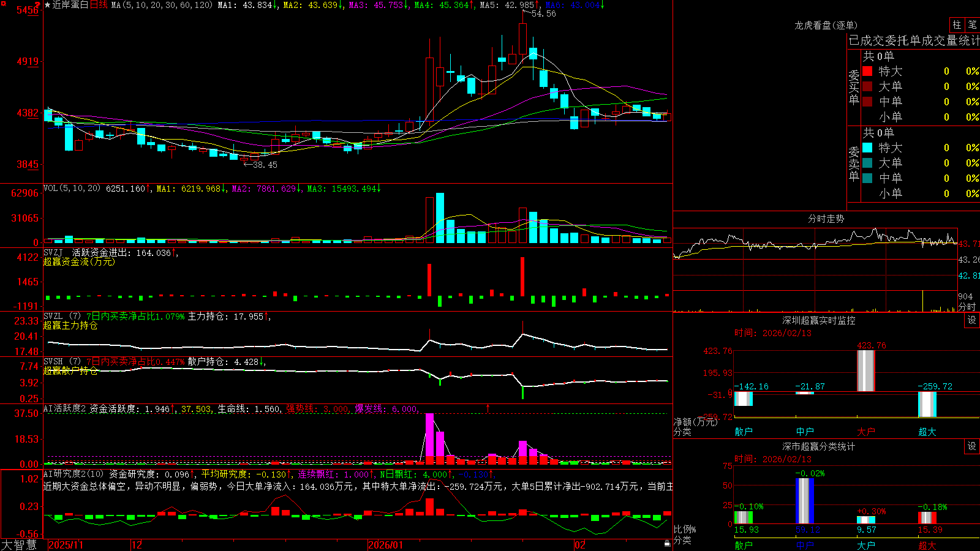
Task: Open 设 settings of 深圳超赢实时监控 panel
Action: [x=972, y=320]
